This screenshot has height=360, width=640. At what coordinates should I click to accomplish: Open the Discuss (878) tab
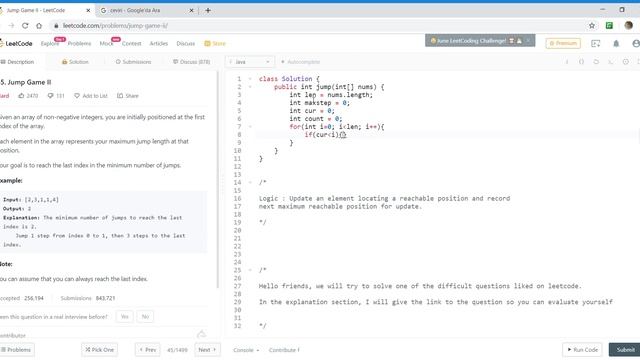click(x=191, y=62)
